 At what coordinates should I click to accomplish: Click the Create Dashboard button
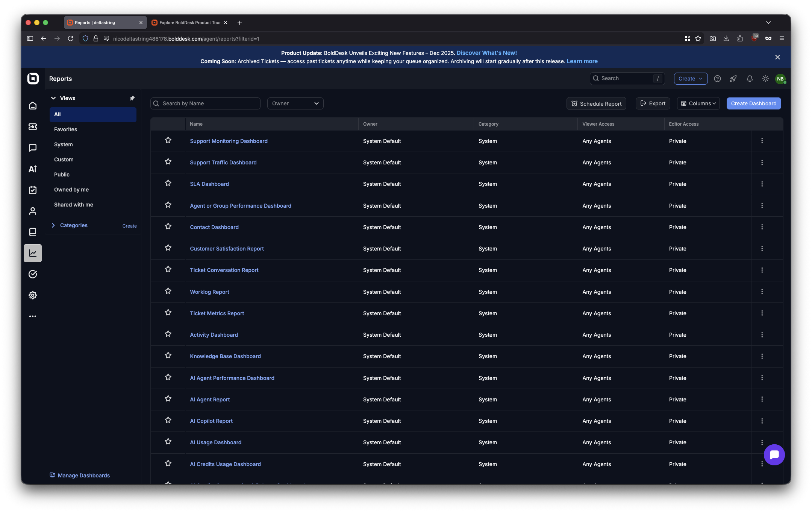[753, 103]
